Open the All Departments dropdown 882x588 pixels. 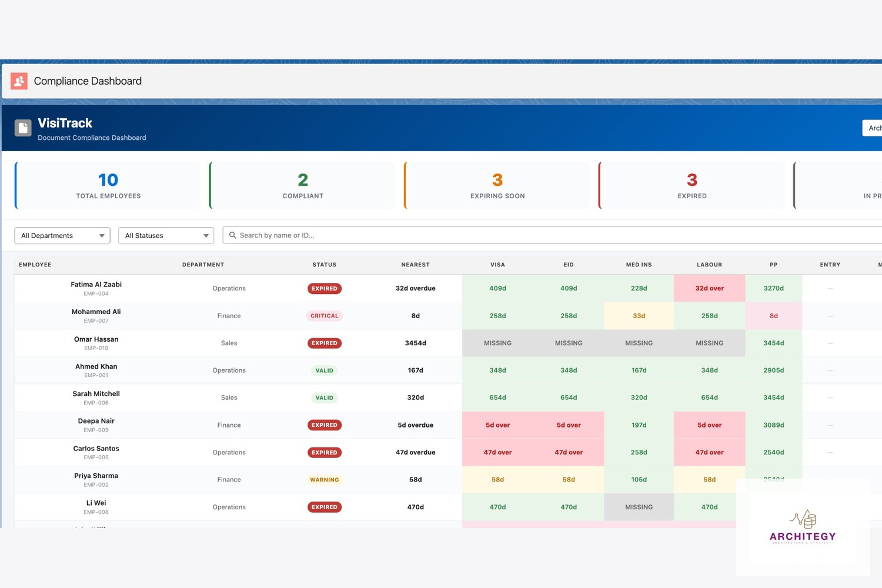coord(62,236)
